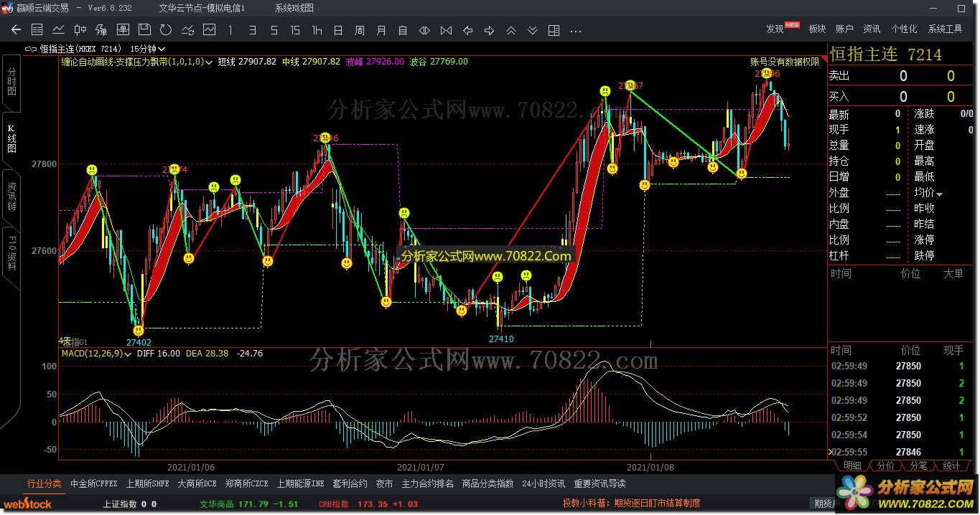Image resolution: width=980 pixels, height=515 pixels.
Task: Open the 账户 menu
Action: tap(844, 29)
